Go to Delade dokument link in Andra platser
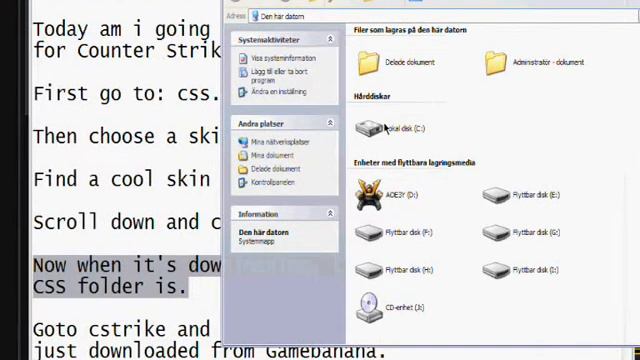 tap(276, 169)
